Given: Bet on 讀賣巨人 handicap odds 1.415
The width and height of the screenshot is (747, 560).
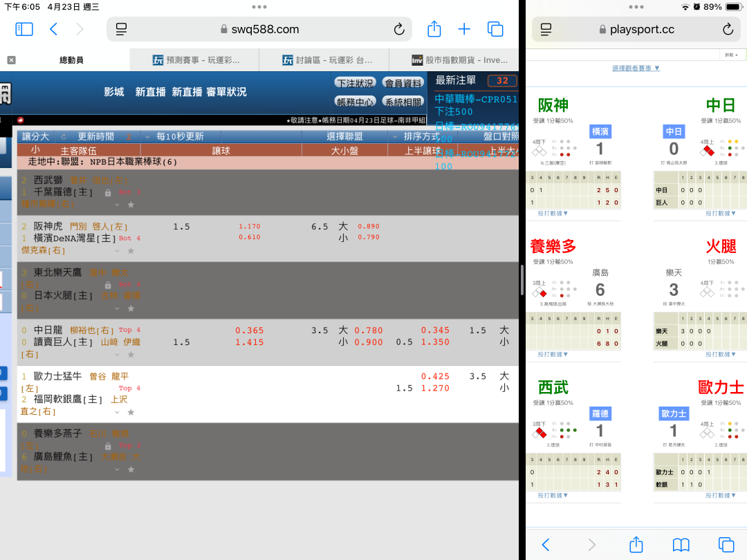Looking at the screenshot, I should tap(249, 342).
